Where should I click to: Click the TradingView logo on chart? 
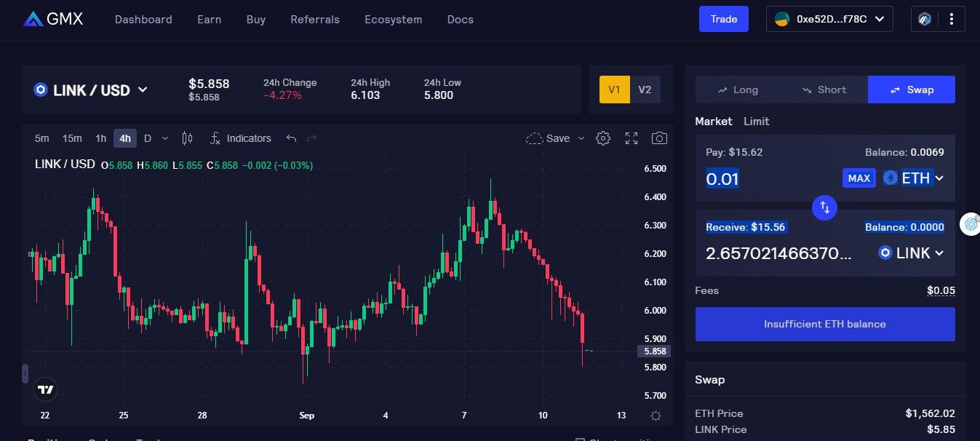coord(46,390)
